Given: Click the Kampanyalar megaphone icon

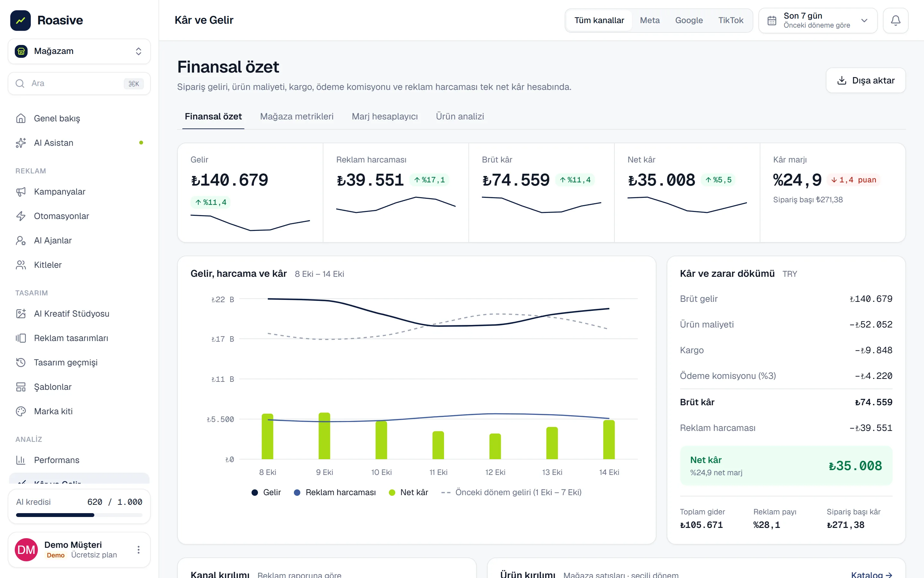Looking at the screenshot, I should 21,192.
